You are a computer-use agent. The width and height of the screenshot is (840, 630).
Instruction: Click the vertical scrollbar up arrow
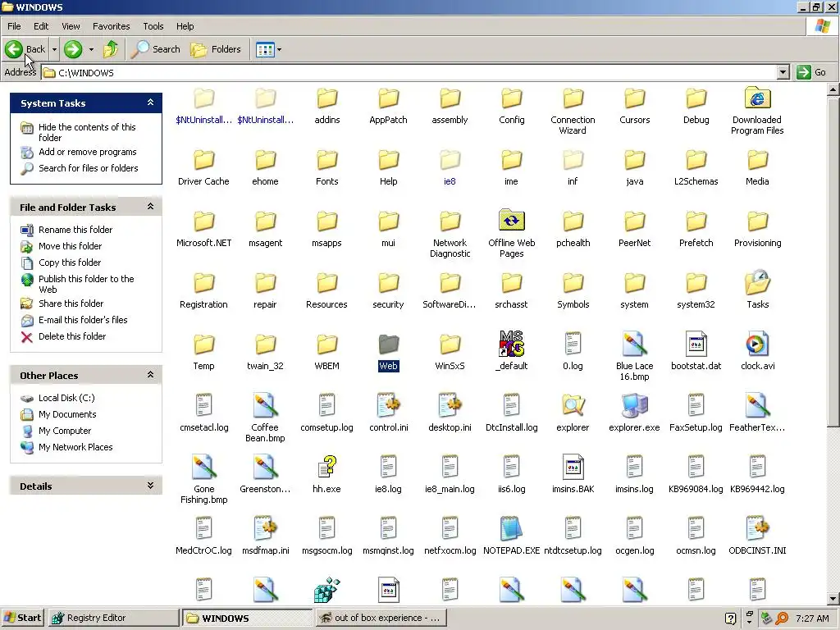click(x=833, y=89)
